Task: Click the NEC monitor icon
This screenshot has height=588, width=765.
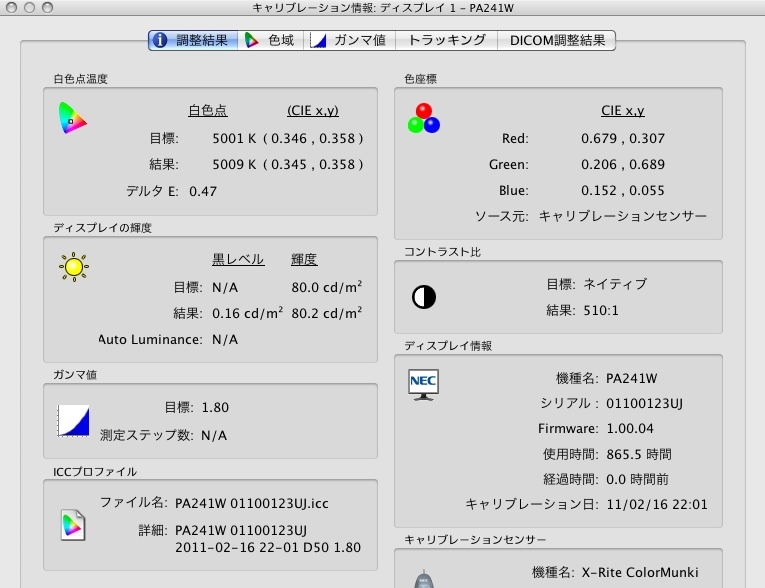Action: (x=424, y=383)
